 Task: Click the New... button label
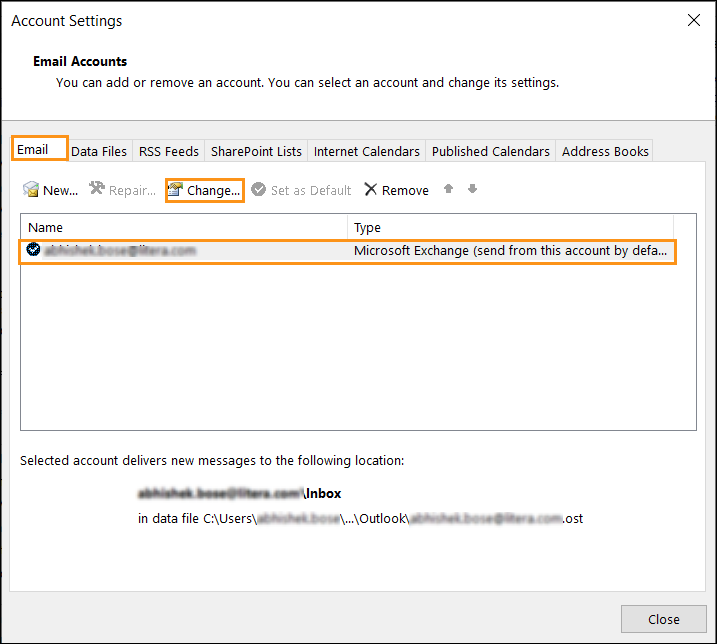coord(60,190)
